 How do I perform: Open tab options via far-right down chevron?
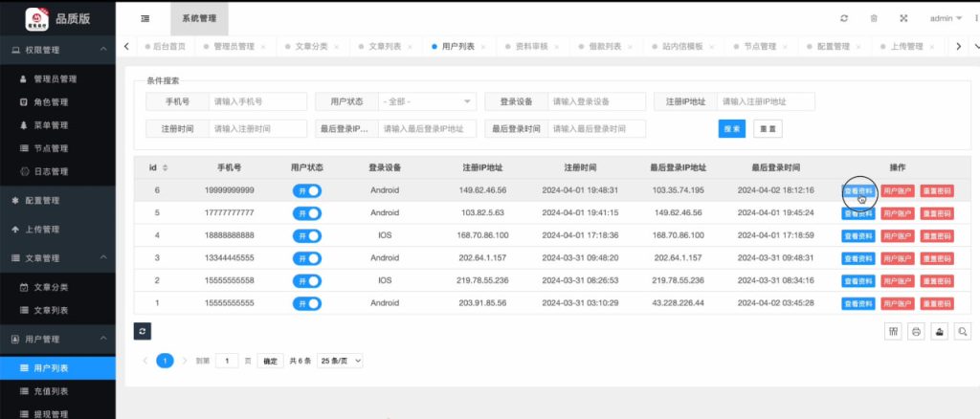(x=976, y=47)
